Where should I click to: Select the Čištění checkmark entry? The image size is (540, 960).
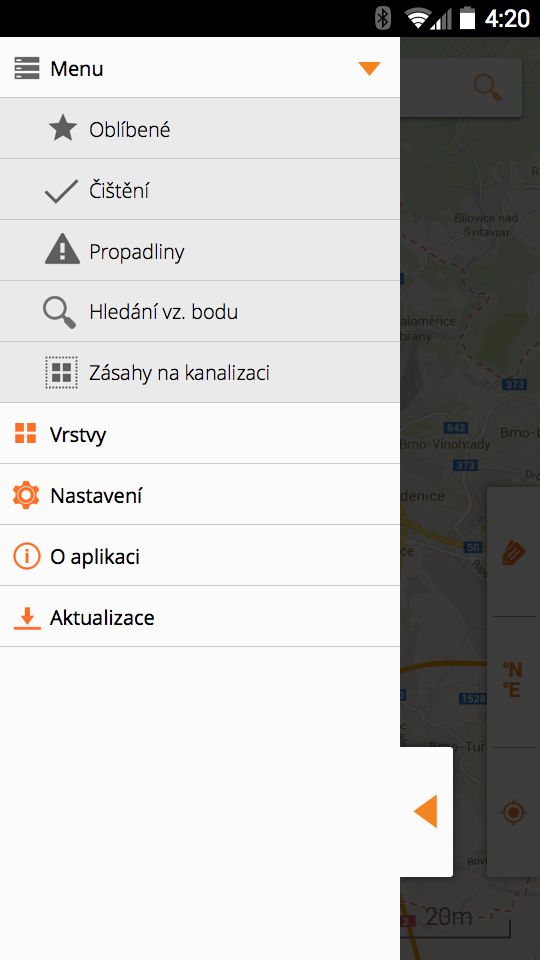click(200, 190)
